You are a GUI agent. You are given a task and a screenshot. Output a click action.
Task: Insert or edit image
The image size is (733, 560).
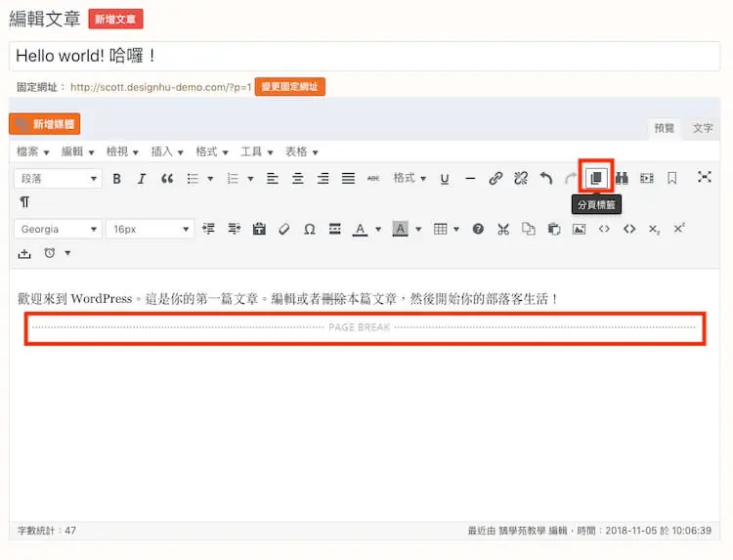(x=580, y=229)
